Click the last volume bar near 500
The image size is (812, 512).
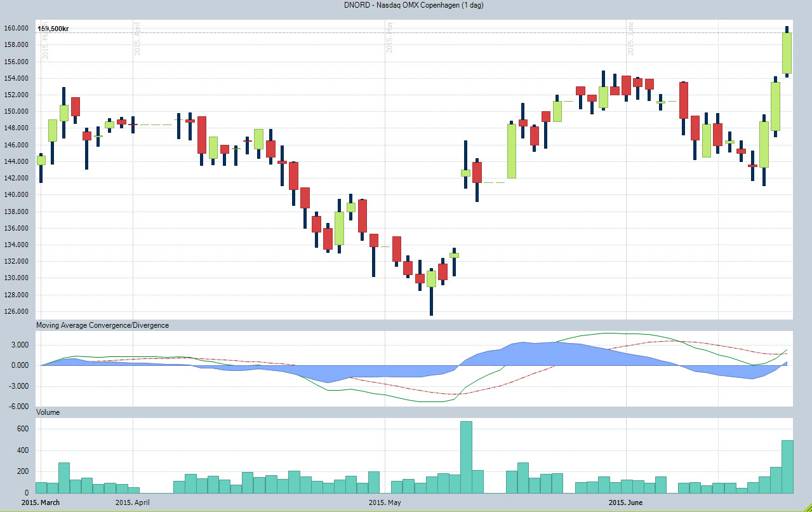click(787, 466)
